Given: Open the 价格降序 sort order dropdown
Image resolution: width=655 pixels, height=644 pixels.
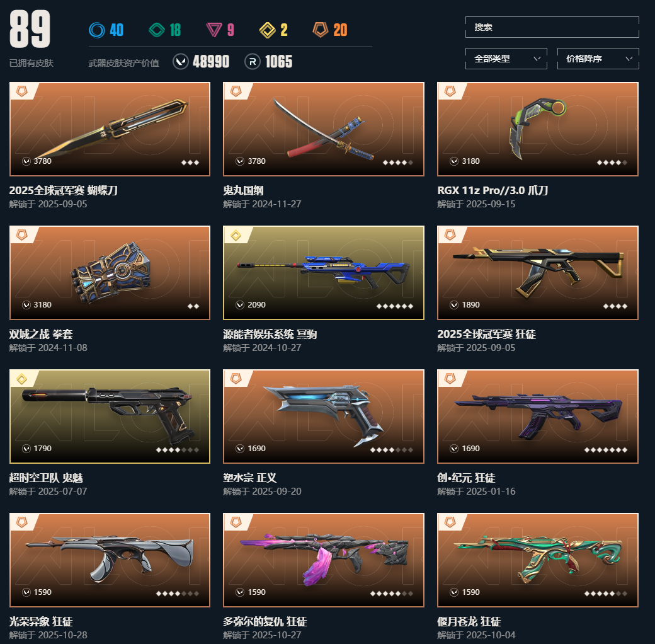Looking at the screenshot, I should click(598, 59).
